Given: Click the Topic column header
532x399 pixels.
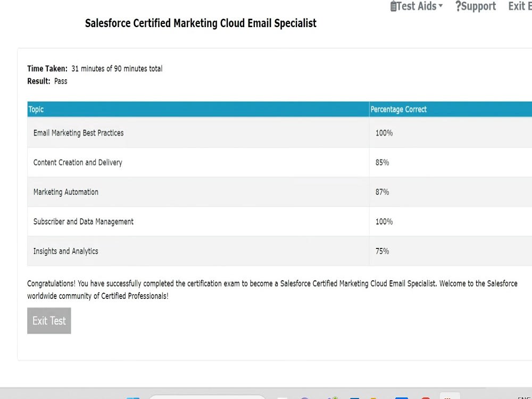Looking at the screenshot, I should pos(198,109).
